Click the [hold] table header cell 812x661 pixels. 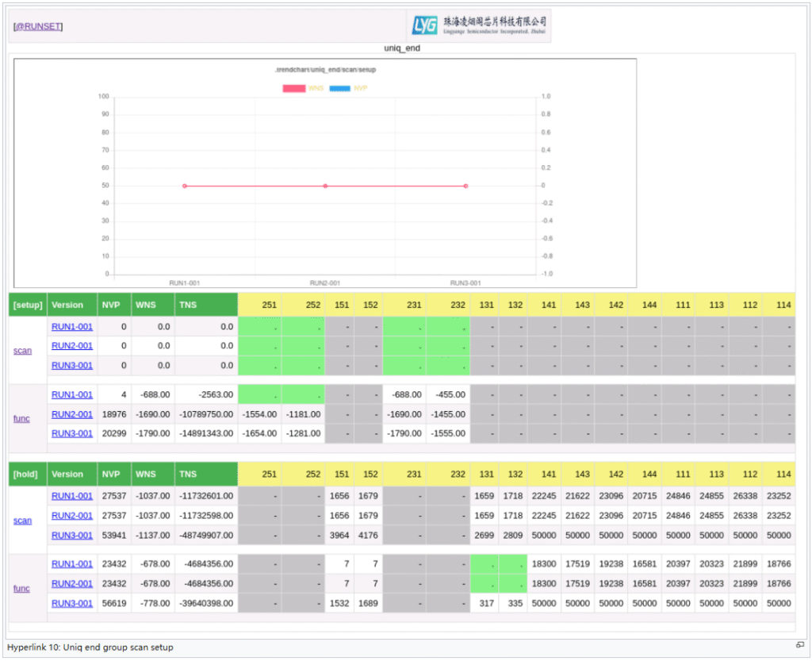tap(26, 475)
